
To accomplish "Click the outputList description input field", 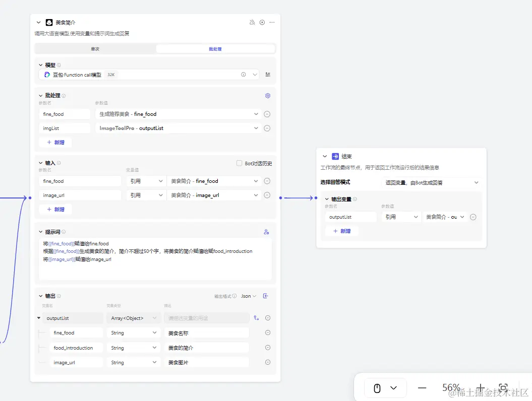I will (207, 318).
